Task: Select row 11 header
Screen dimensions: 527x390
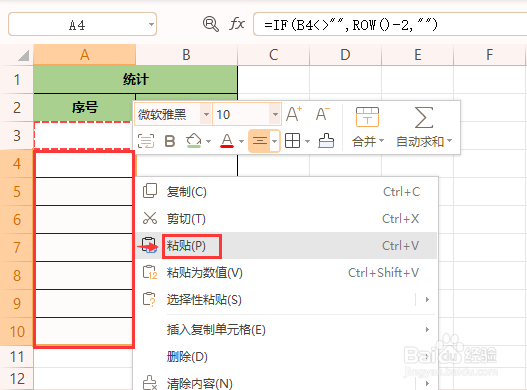Action: point(17,357)
